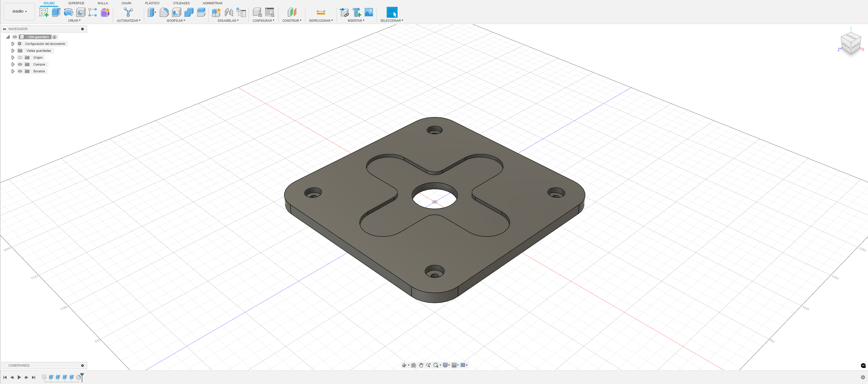Select the Pan hand tool
Viewport: 868px width, 384px height.
click(x=421, y=365)
